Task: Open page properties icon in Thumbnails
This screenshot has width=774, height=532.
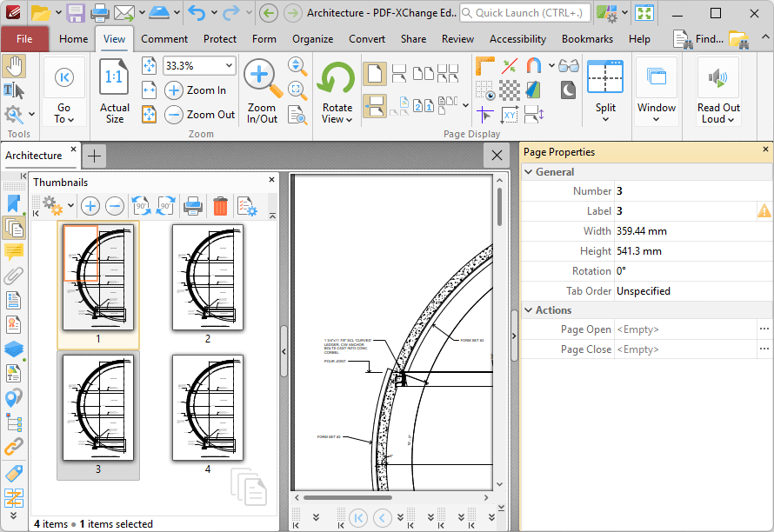Action: (247, 206)
